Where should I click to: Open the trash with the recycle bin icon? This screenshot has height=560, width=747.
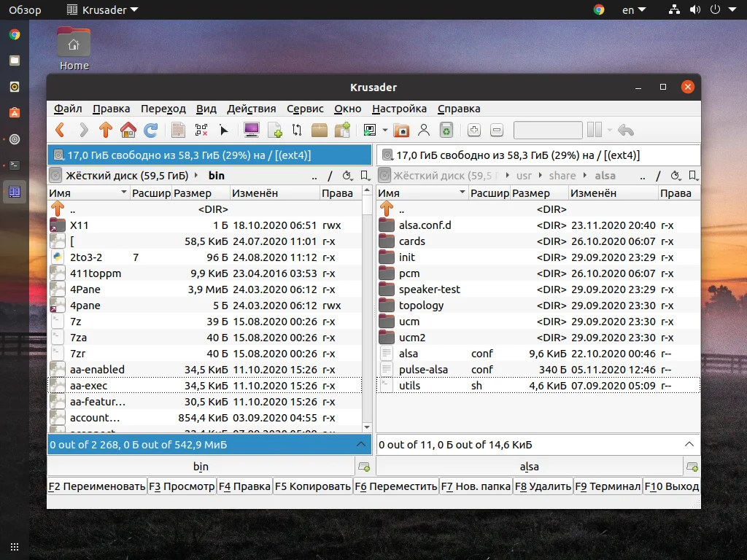[x=446, y=130]
